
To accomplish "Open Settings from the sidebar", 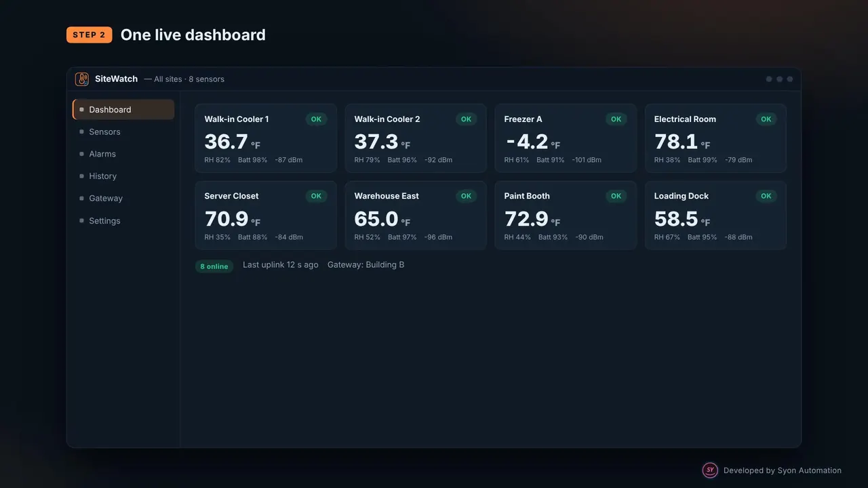I will [123, 221].
